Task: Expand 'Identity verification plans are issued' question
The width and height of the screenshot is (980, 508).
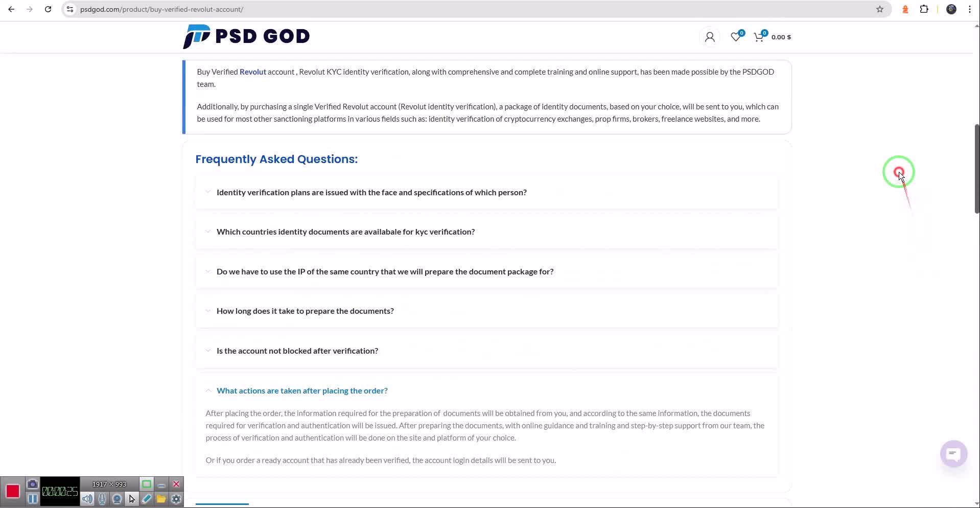Action: point(486,192)
